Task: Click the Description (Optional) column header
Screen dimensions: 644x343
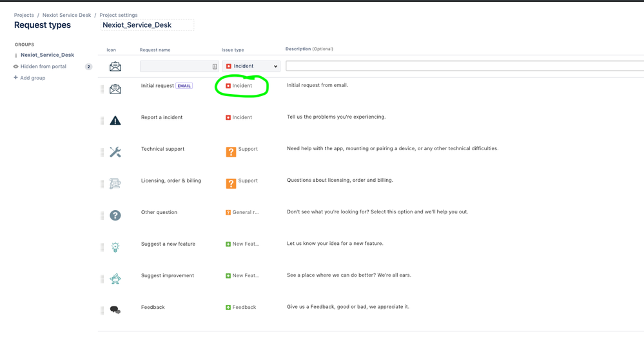Action: click(x=309, y=49)
